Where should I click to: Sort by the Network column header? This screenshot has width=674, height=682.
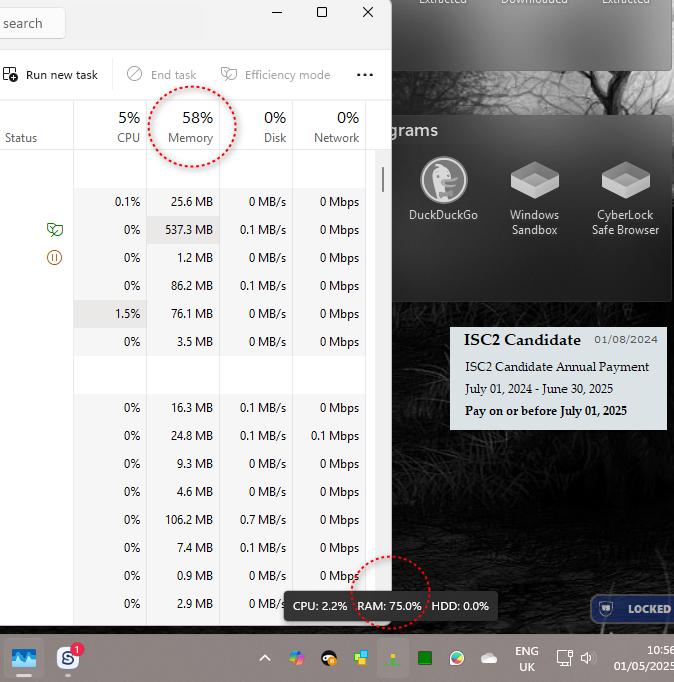[x=329, y=126]
